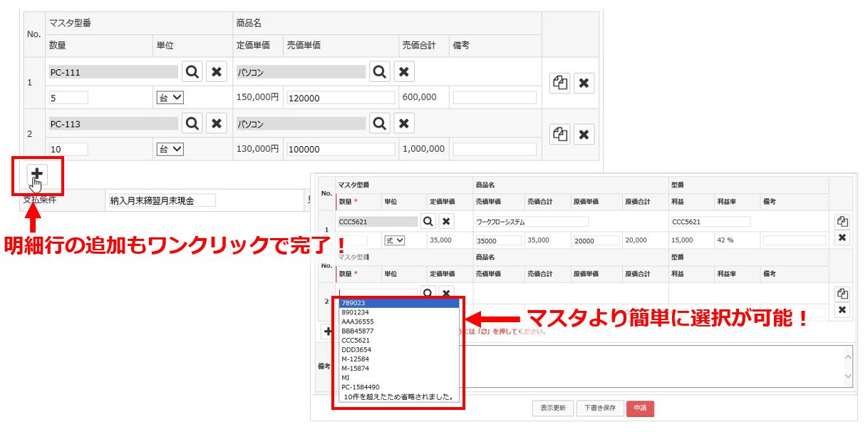Screen dimensions: 868x432
Task: Open unit dropdown 台 in row 2
Action: click(x=170, y=150)
